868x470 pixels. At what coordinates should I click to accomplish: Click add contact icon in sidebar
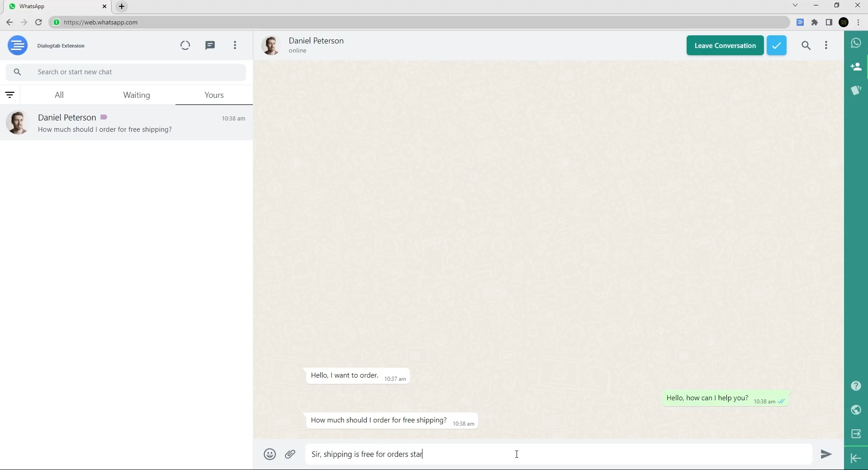(856, 67)
